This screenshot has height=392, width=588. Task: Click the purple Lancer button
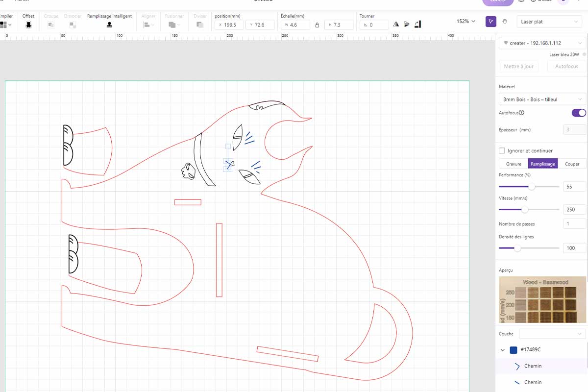pos(498,2)
